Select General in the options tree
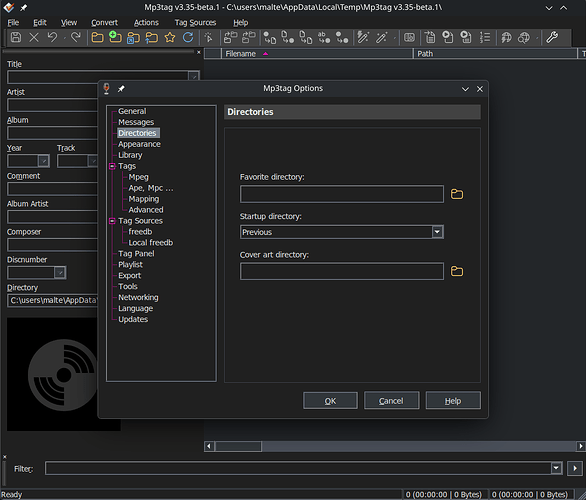The height and width of the screenshot is (500, 586). pos(132,111)
